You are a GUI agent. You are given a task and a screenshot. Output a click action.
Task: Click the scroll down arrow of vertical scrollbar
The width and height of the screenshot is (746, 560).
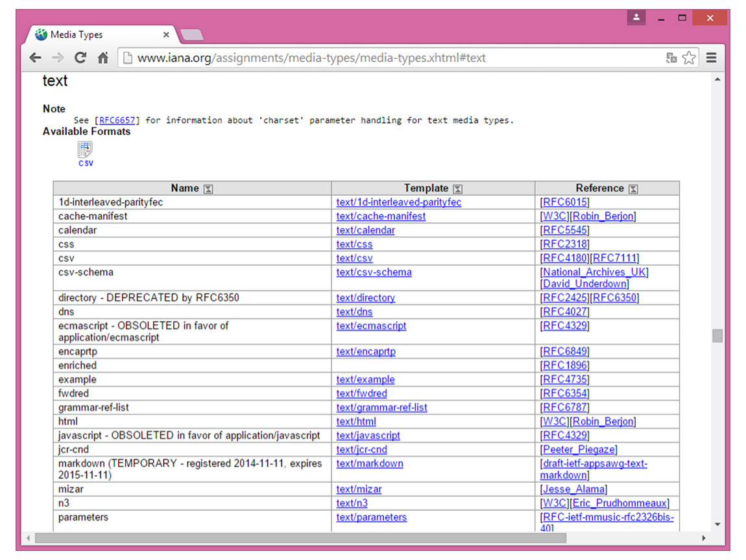coord(717,524)
